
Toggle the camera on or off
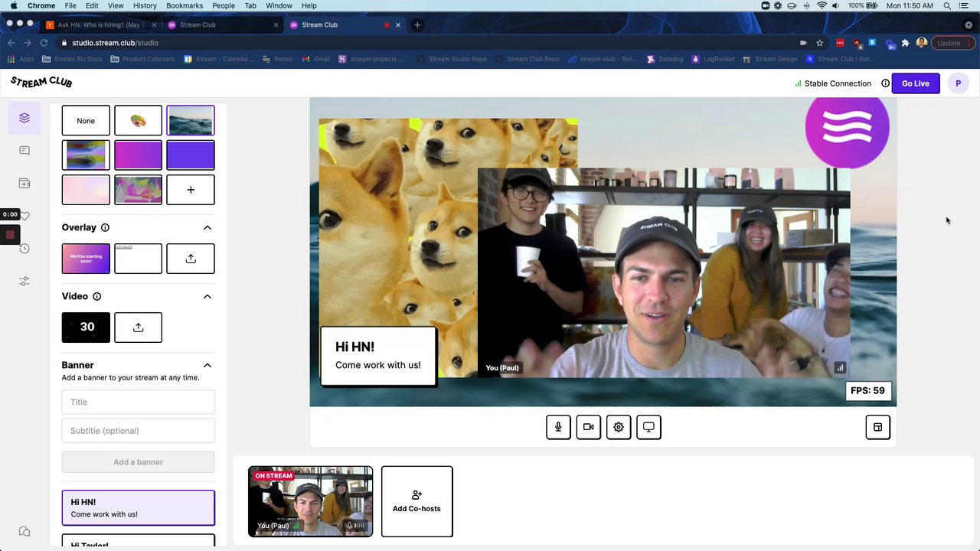pyautogui.click(x=589, y=427)
